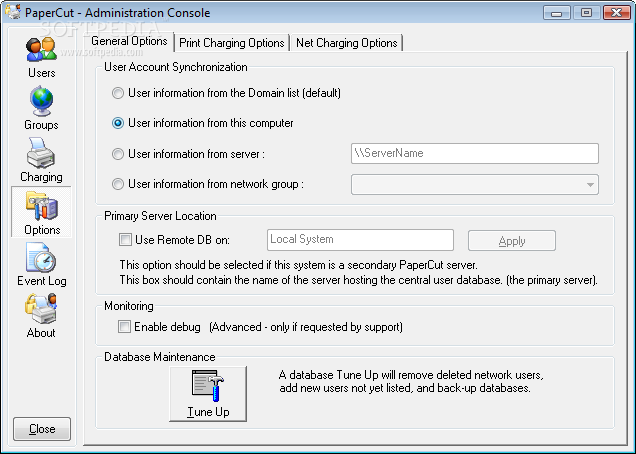Viewport: 636px width, 454px height.
Task: Switch to General Options tab
Action: coord(129,41)
